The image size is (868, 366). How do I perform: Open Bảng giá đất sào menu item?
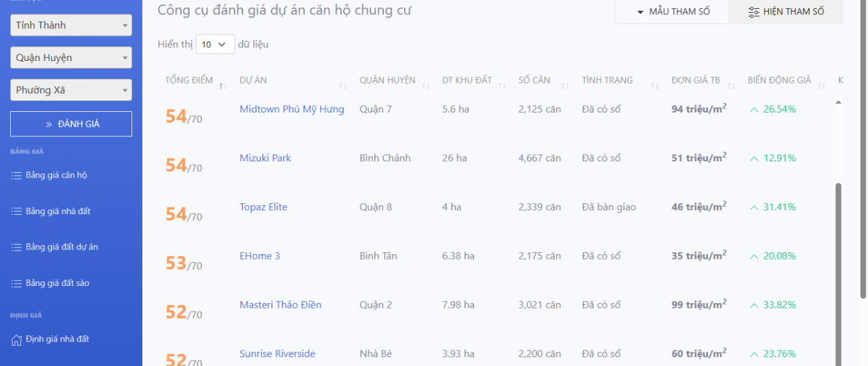point(58,283)
